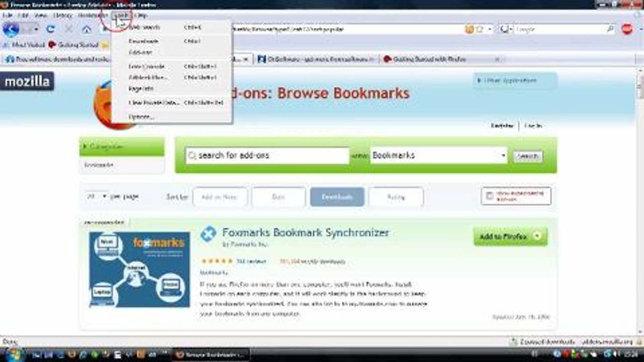Choose Options in Tools menu

[x=172, y=117]
